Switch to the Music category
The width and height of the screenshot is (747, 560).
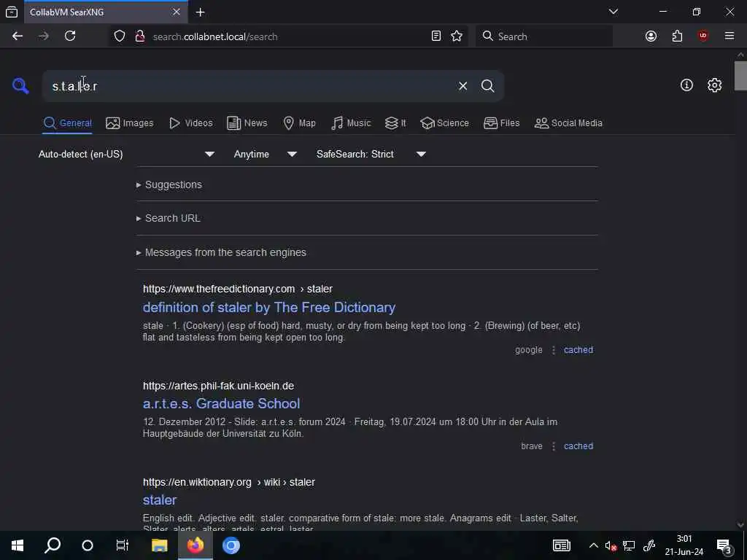click(351, 122)
